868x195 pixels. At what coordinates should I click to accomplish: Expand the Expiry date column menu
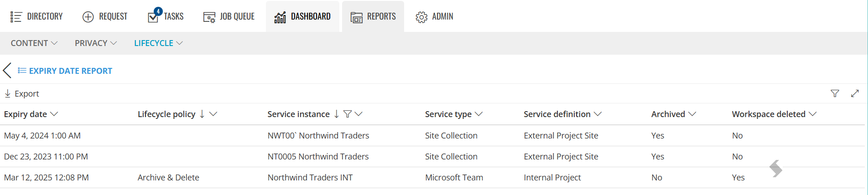coord(54,114)
